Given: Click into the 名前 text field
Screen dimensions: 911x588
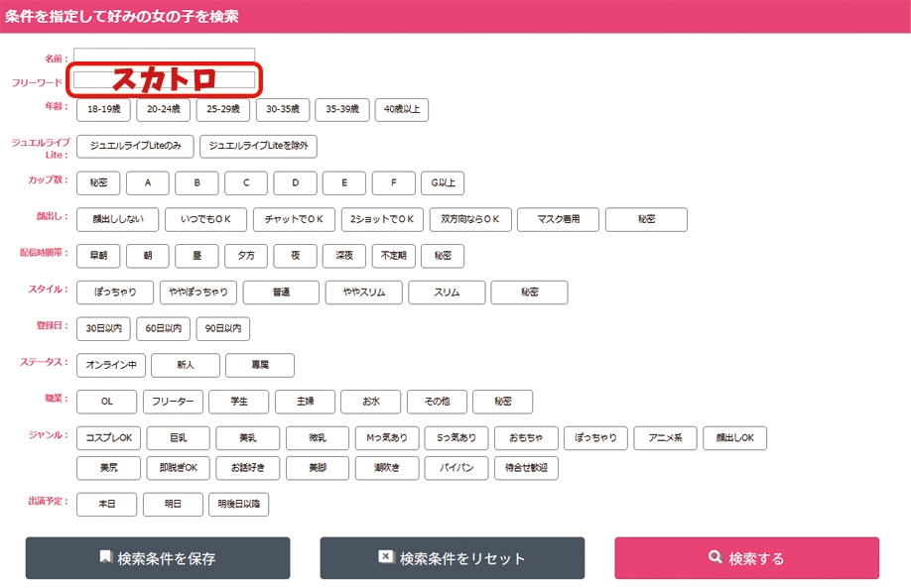Looking at the screenshot, I should click(x=164, y=57).
